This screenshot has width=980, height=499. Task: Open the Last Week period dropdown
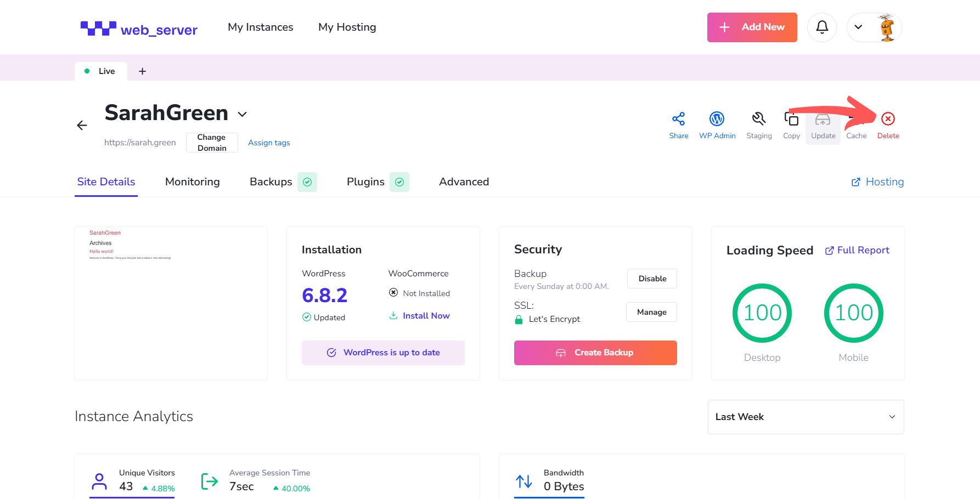click(806, 417)
